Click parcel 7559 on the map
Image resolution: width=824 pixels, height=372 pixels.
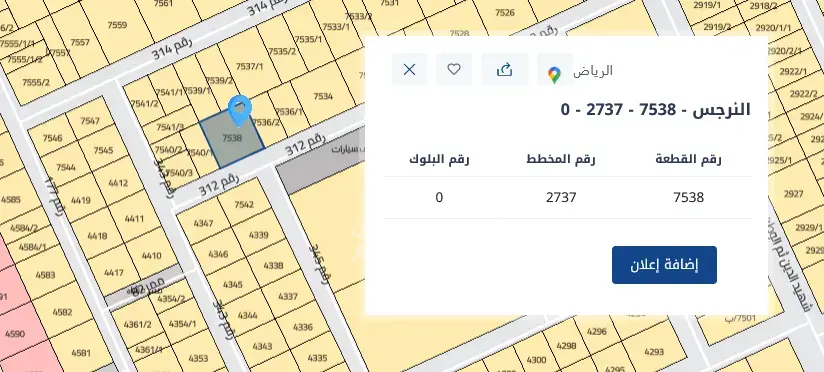117,25
